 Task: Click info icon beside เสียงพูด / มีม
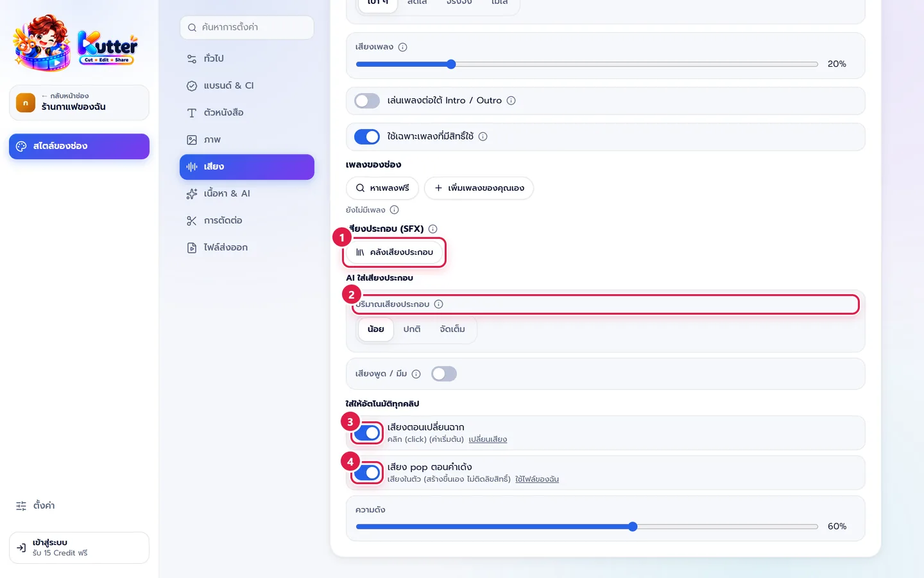coord(416,374)
